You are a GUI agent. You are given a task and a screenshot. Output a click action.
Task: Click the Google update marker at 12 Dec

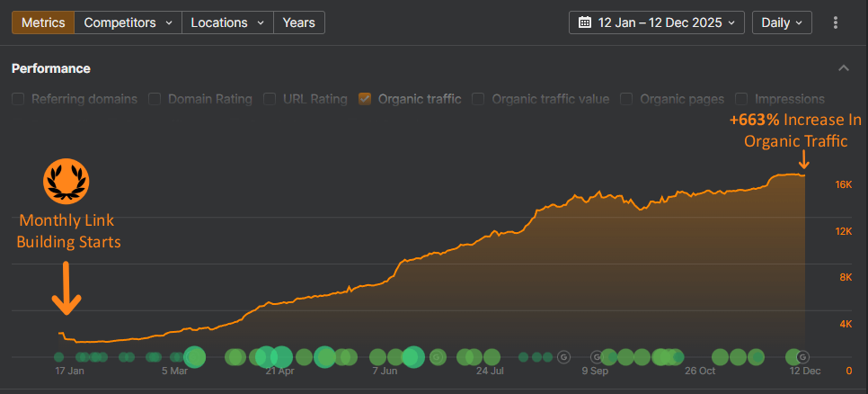(x=803, y=357)
